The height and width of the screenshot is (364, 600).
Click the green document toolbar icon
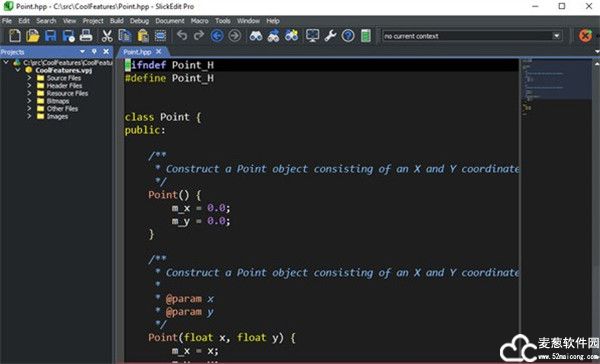click(366, 36)
